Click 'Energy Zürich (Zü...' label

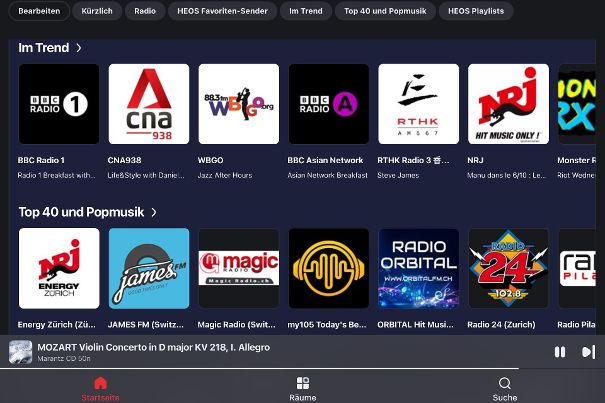(x=57, y=325)
